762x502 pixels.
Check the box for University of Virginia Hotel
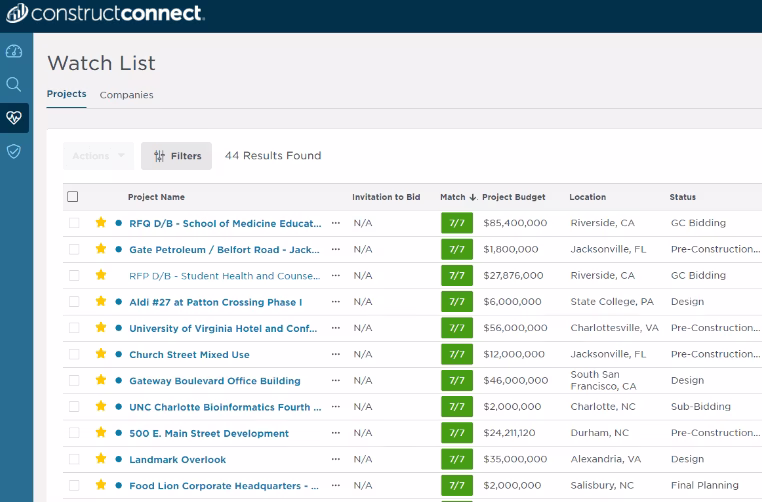74,328
